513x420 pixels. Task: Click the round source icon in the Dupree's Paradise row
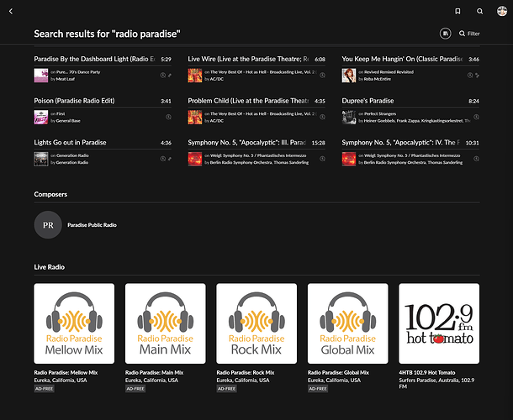476,117
